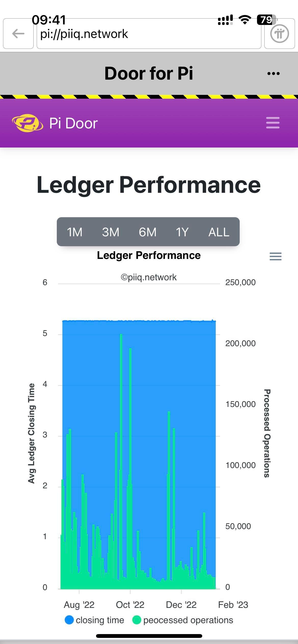Tap the Wi-Fi status icon
The width and height of the screenshot is (298, 644).
(x=245, y=20)
